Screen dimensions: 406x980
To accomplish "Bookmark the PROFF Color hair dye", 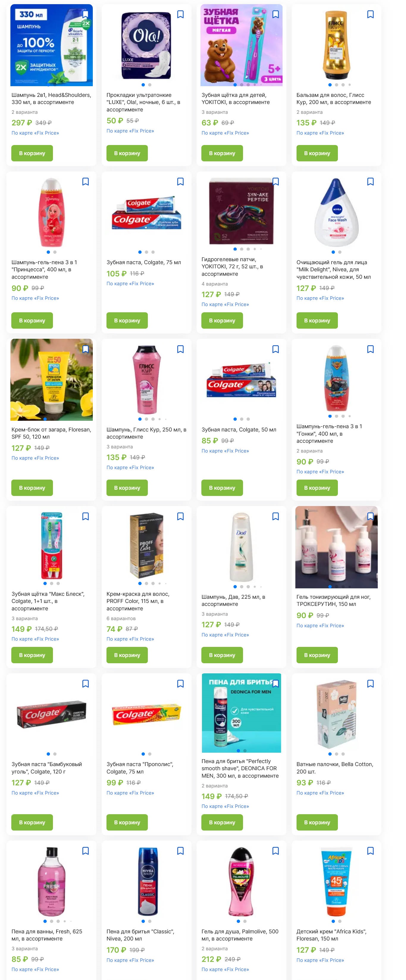I will pos(180,516).
